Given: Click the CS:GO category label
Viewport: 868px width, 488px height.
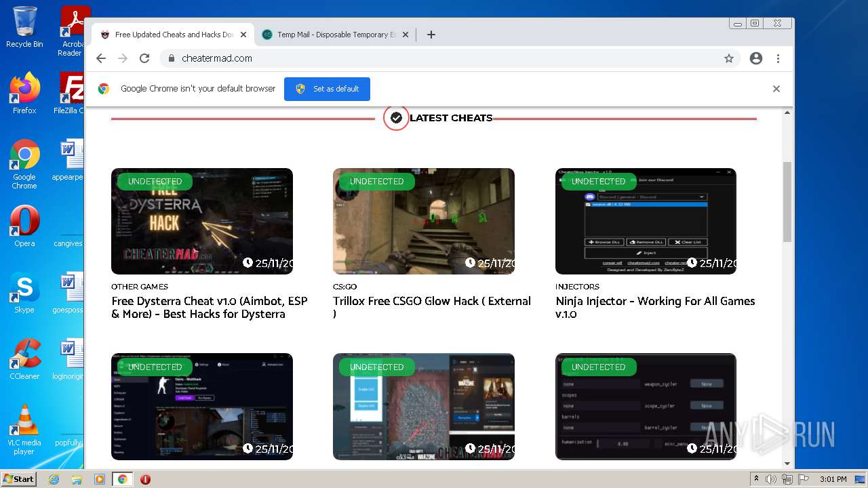Looking at the screenshot, I should 344,287.
